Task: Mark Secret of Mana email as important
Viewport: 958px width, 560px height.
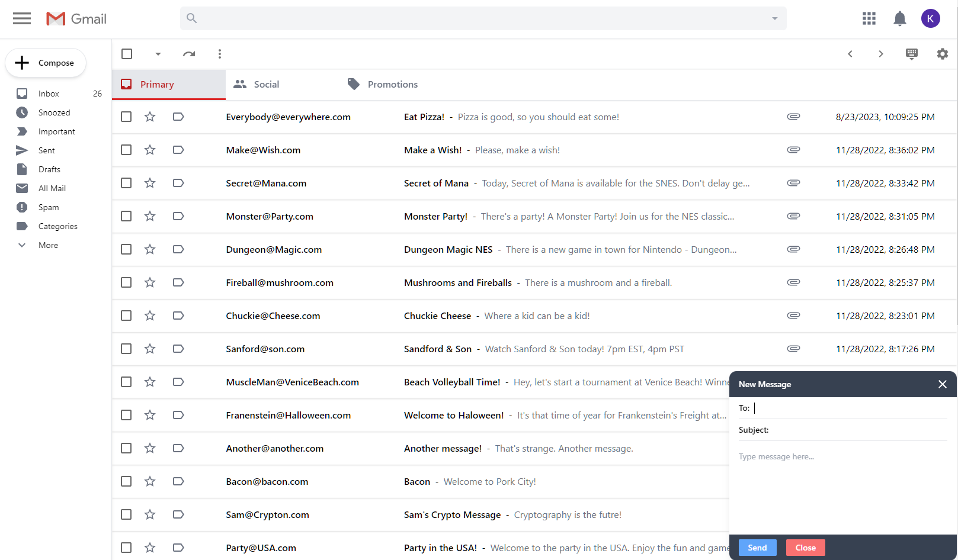Action: point(178,183)
